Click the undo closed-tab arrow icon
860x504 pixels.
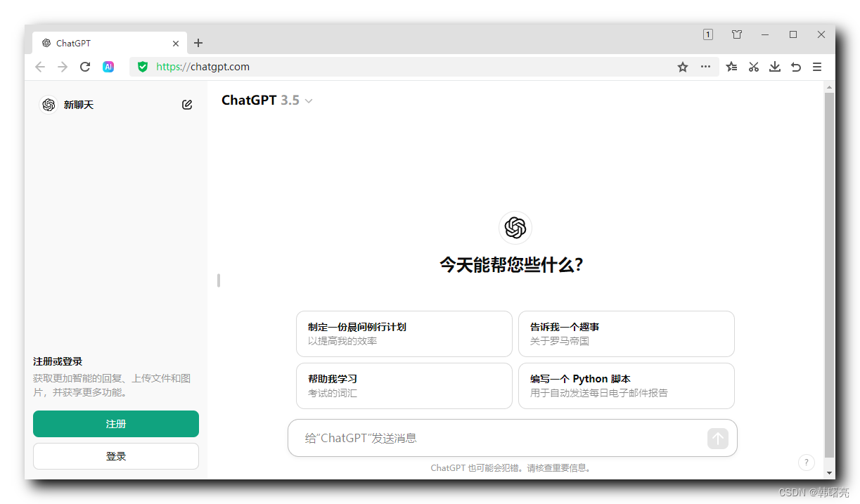coord(796,67)
